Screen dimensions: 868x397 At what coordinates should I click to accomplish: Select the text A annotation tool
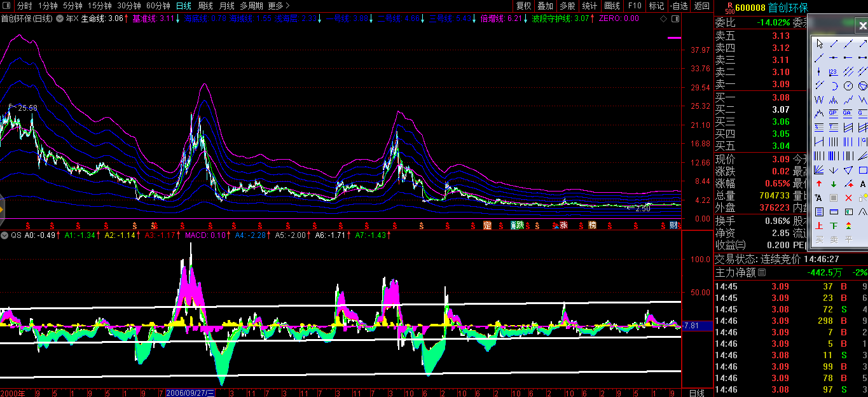(x=863, y=184)
